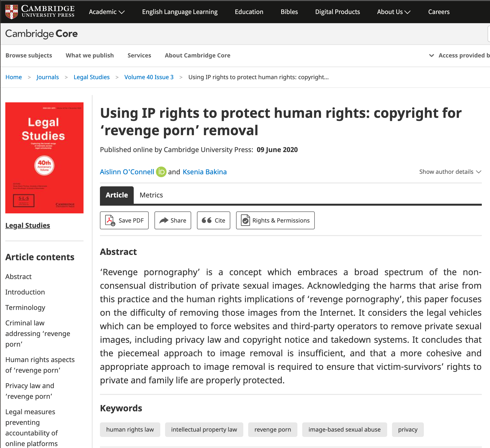Viewport: 490px width, 448px height.
Task: Go to the Home breadcrumb
Action: coord(14,77)
